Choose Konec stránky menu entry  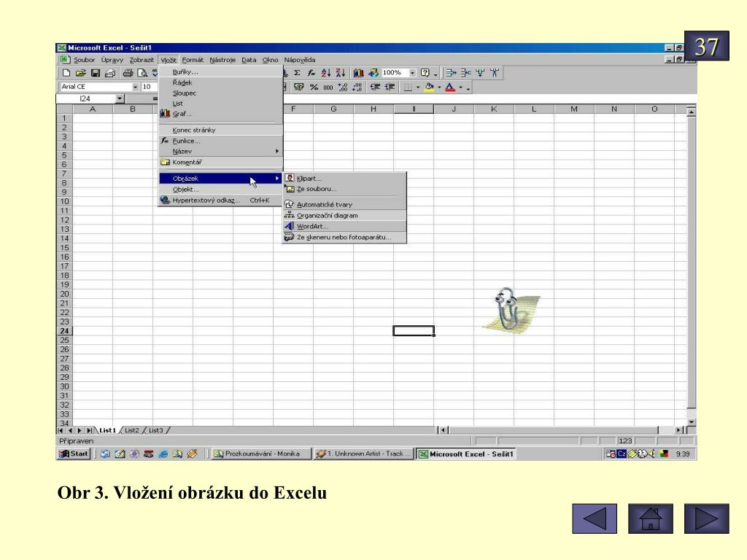[220, 130]
